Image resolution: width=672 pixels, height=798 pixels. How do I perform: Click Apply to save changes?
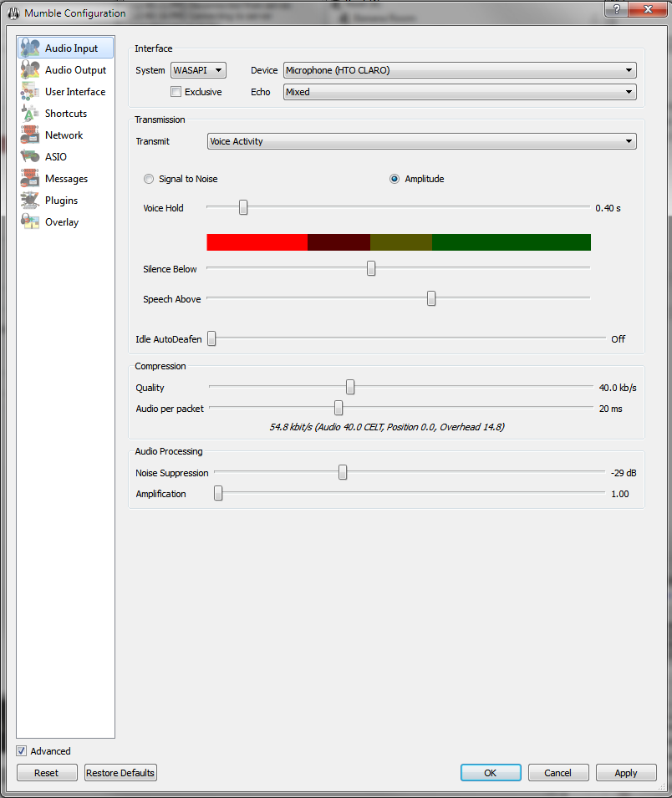click(x=626, y=773)
